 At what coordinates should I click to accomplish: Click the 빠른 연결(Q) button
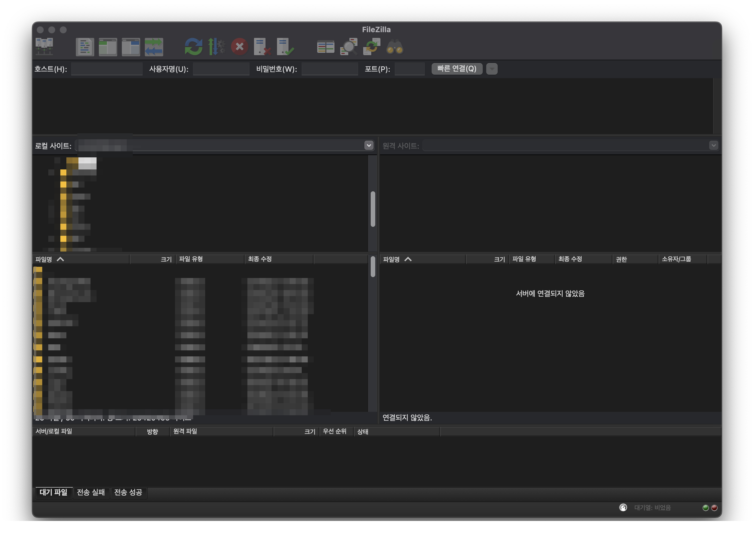(x=457, y=69)
